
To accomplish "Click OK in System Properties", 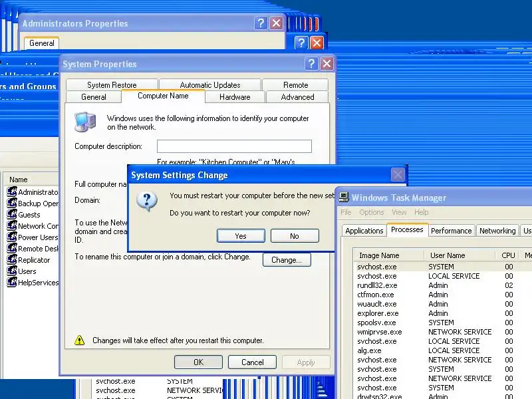I will tap(198, 362).
